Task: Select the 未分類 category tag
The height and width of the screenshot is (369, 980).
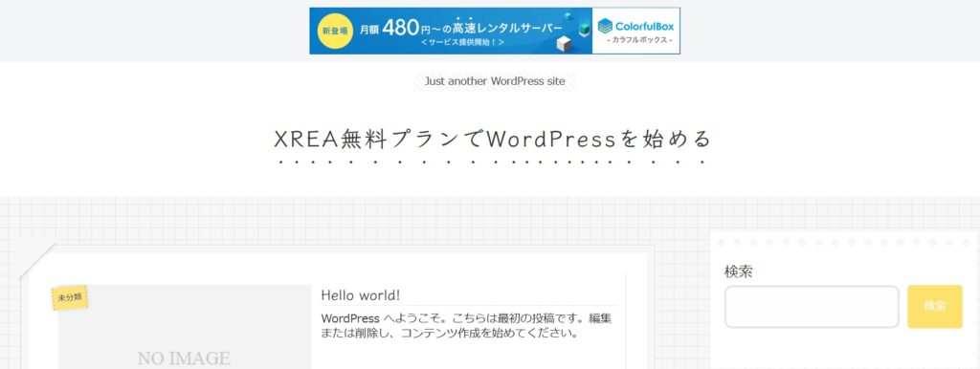Action: [69, 298]
